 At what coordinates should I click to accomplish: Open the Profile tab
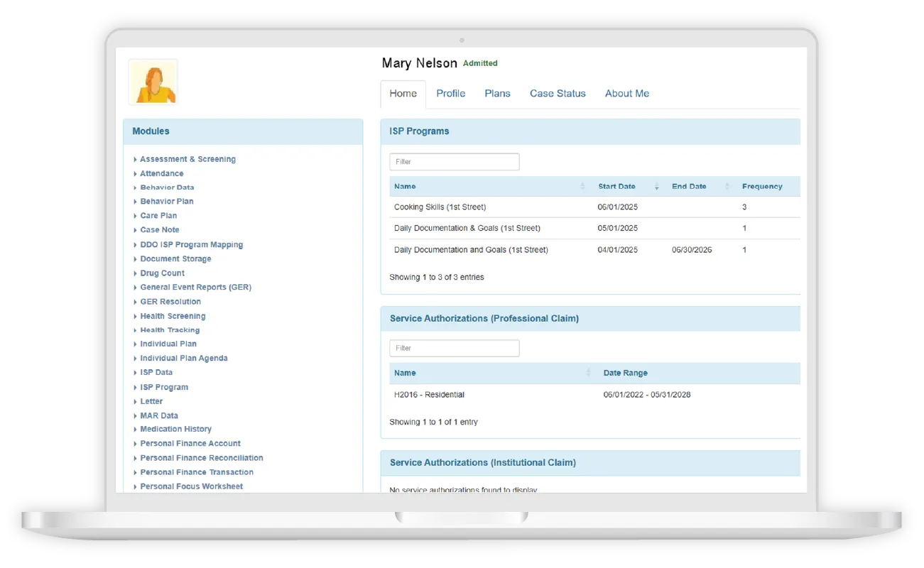click(x=450, y=94)
